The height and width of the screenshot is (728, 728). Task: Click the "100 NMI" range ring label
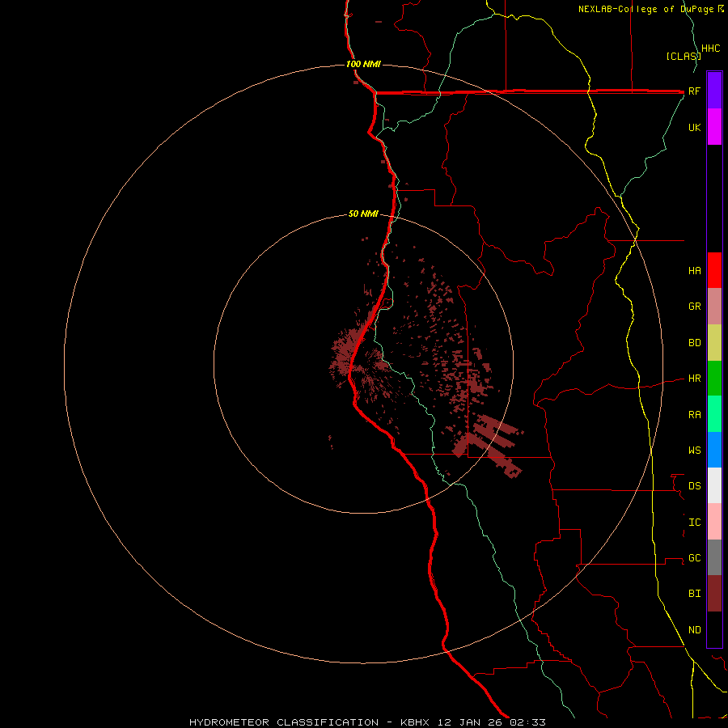(x=363, y=64)
